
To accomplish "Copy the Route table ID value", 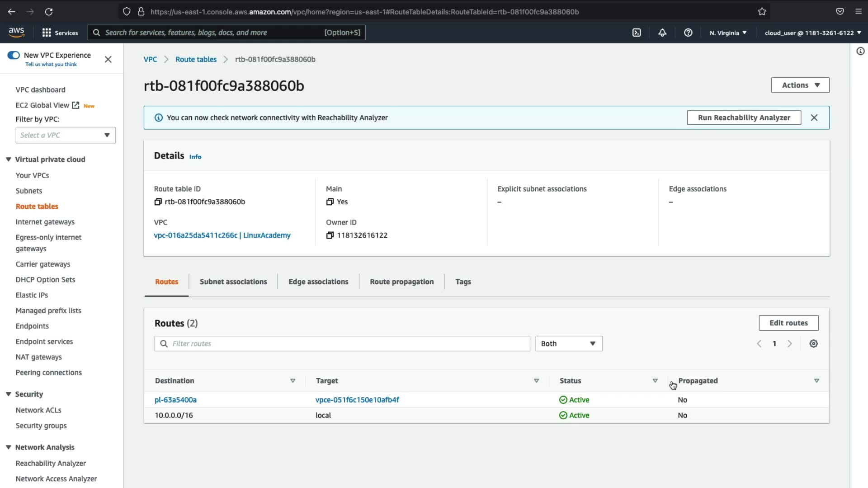I will (158, 202).
